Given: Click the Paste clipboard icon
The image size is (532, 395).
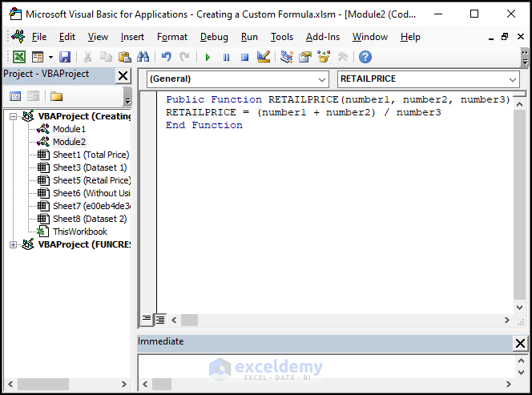Looking at the screenshot, I should (124, 57).
